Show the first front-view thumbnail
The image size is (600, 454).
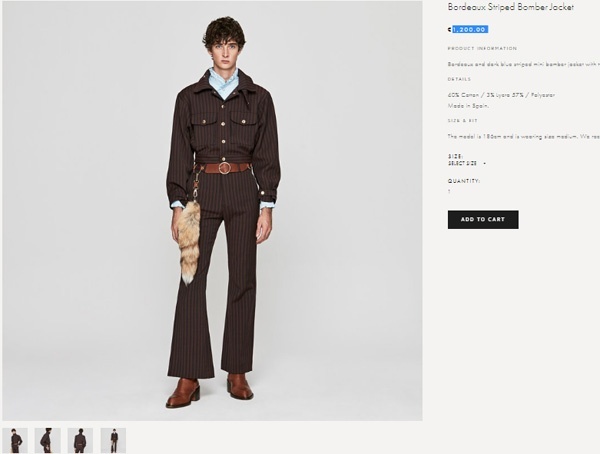(15, 440)
